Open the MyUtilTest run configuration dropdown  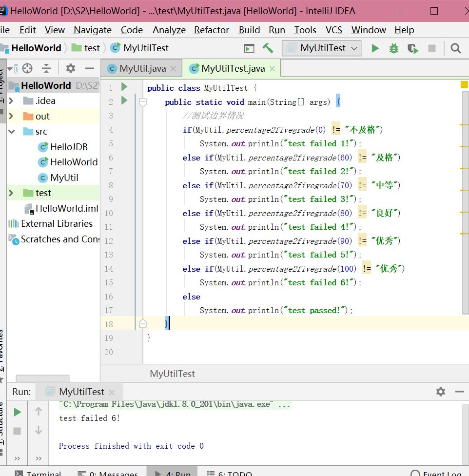(322, 48)
